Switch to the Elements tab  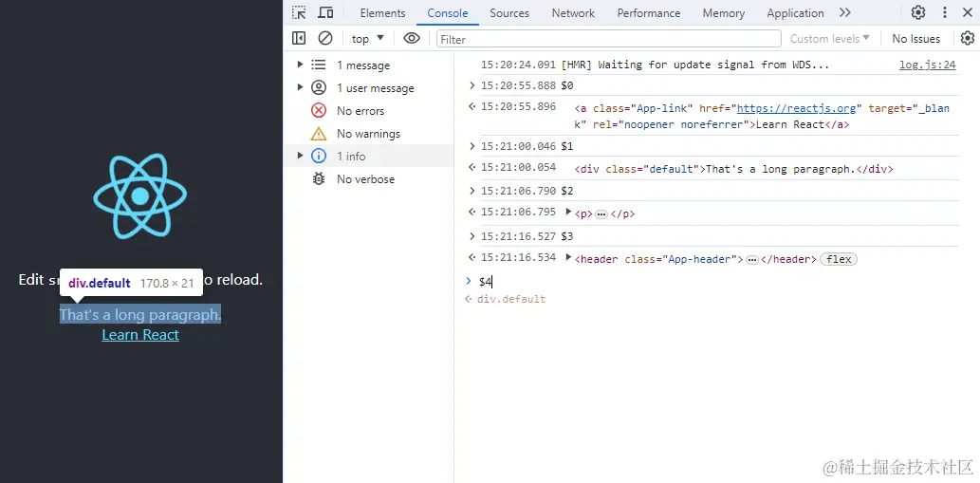click(382, 13)
